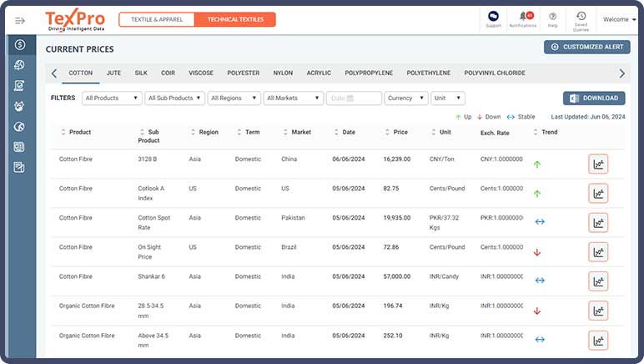Expand the sidebar using the hamburger arrow icon
The image size is (644, 364).
click(x=20, y=19)
